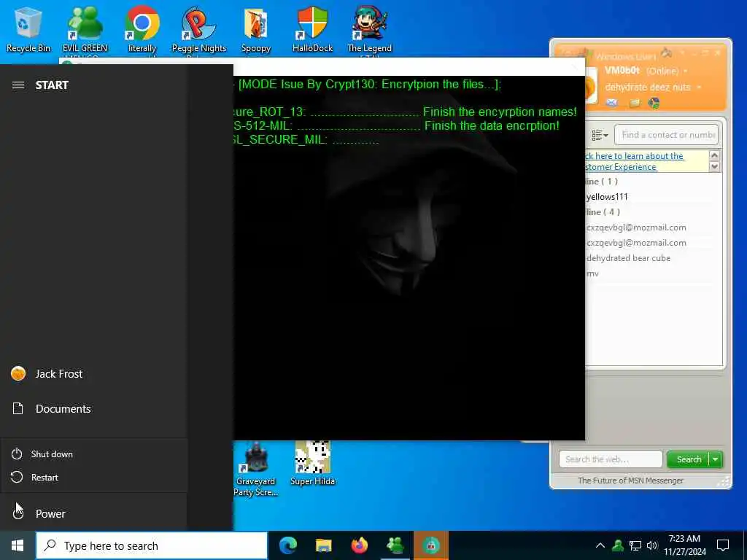Collapse the Online (1) contact group
The width and height of the screenshot is (747, 560).
click(x=602, y=182)
